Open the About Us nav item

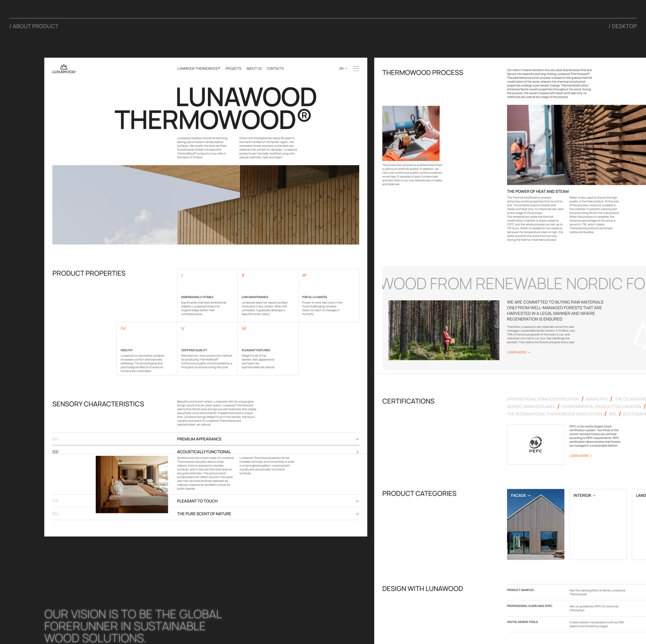pyautogui.click(x=254, y=69)
